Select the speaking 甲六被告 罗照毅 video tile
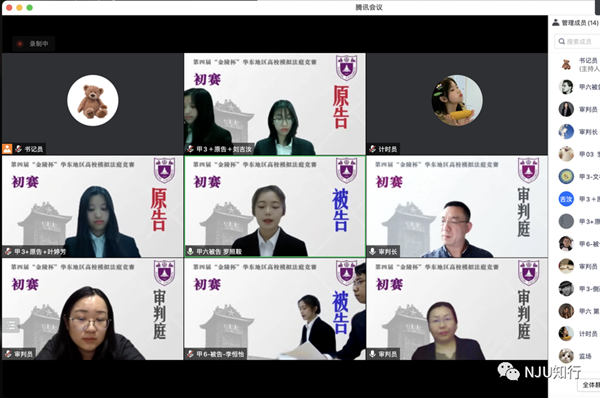This screenshot has width=600, height=398. pos(275,206)
